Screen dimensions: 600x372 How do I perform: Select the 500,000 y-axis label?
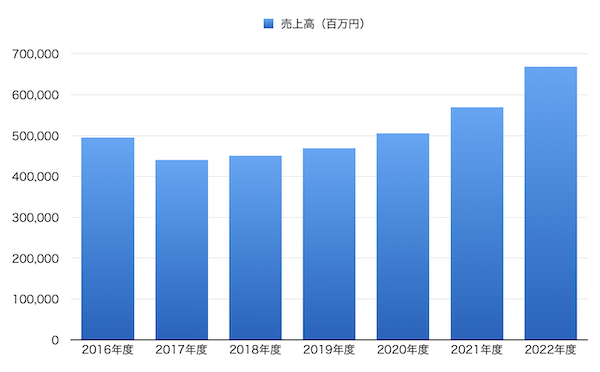[36, 136]
